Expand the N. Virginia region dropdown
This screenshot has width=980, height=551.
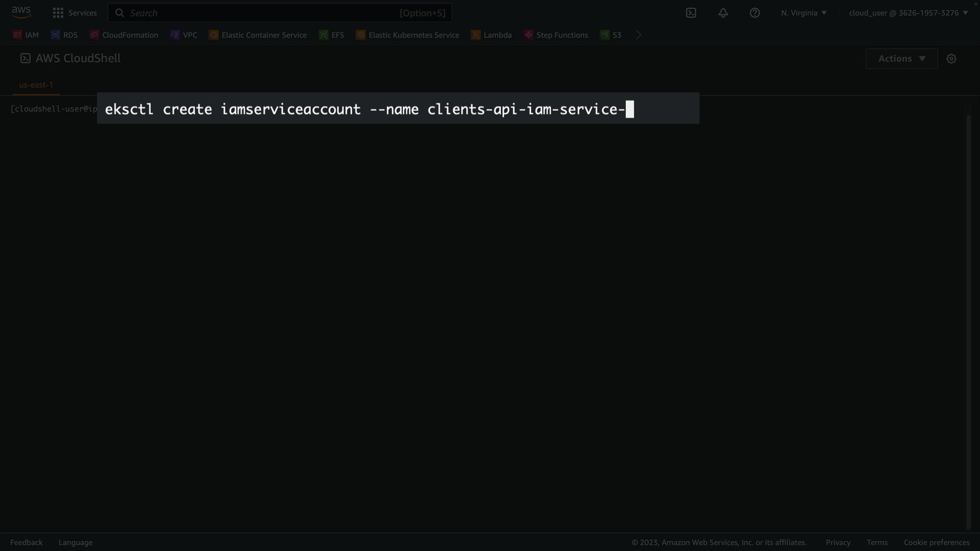[803, 13]
